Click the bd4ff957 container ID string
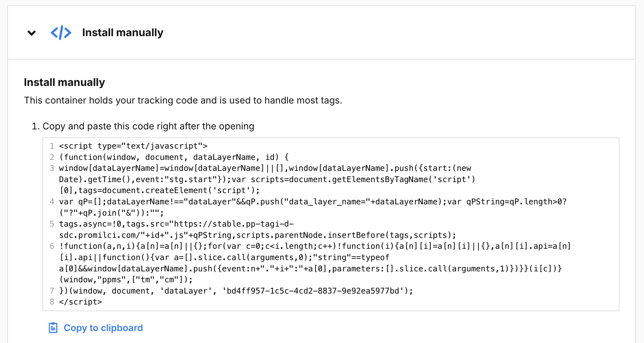Image resolution: width=644 pixels, height=343 pixels. click(x=313, y=291)
